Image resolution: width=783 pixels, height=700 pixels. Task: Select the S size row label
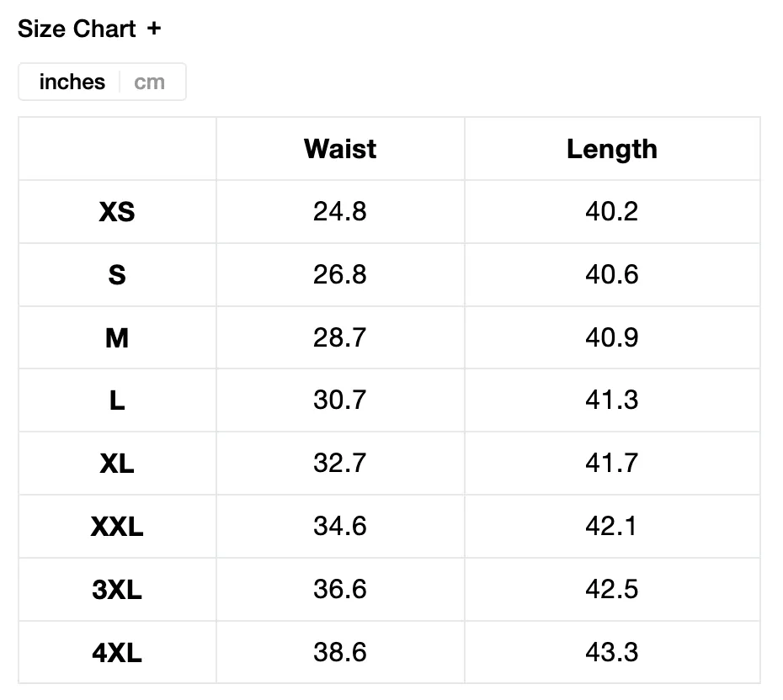click(117, 275)
